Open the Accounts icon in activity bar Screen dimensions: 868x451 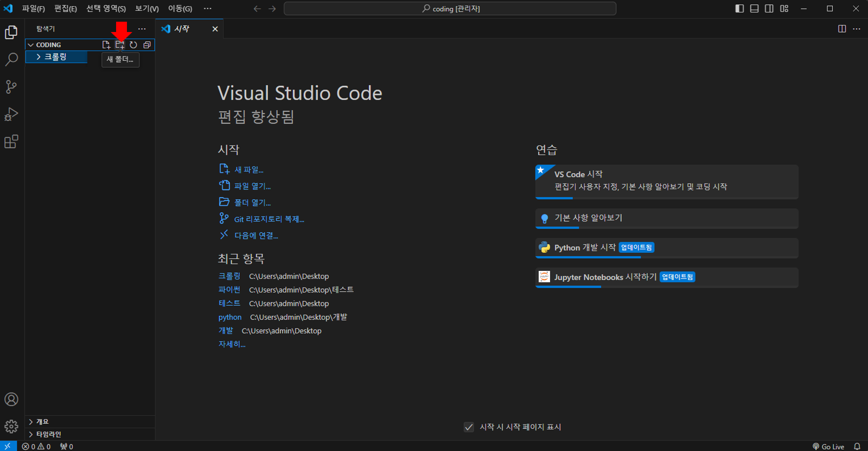(11, 399)
